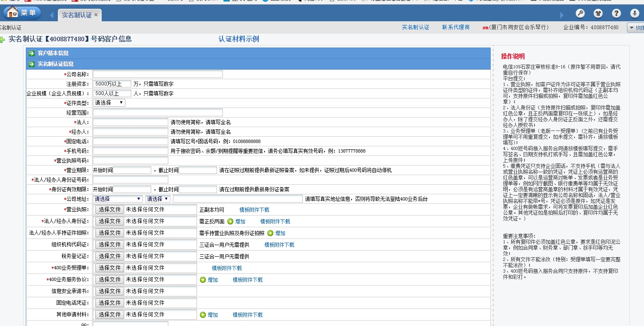The image size is (644, 326).
Task: Expand the second 公司地址 city dropdown
Action: point(158,199)
